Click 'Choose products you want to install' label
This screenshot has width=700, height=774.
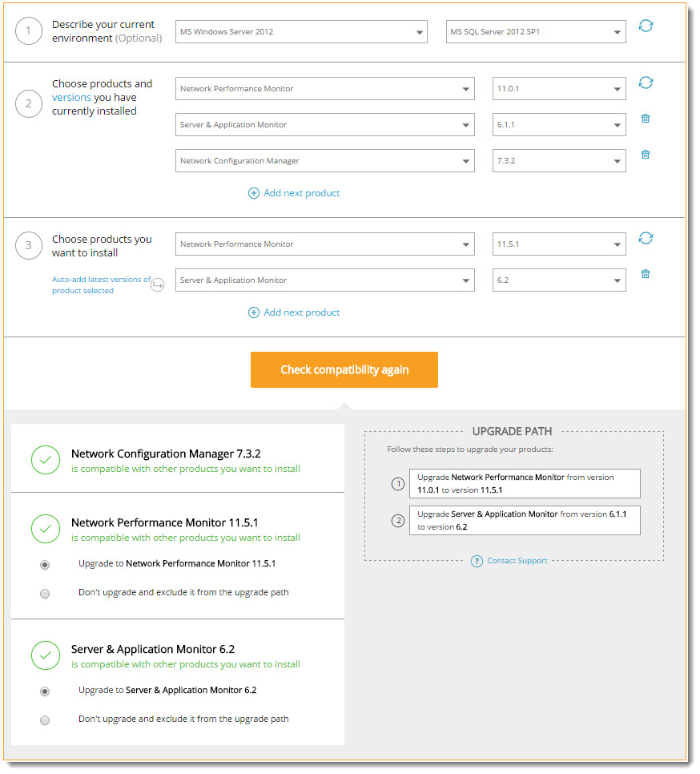102,246
